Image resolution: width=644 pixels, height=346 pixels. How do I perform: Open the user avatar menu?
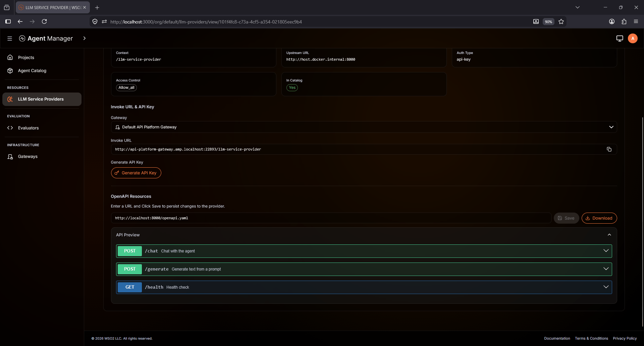633,39
